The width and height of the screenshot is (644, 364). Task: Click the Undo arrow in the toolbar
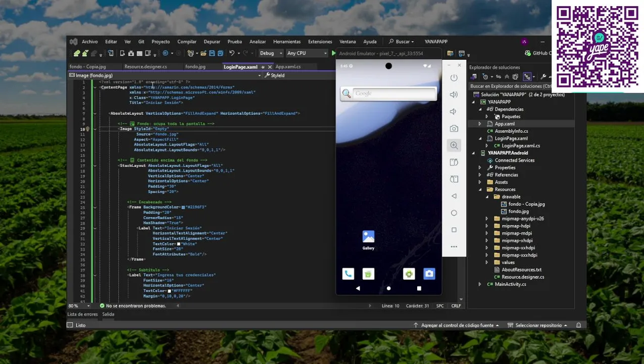[232, 53]
